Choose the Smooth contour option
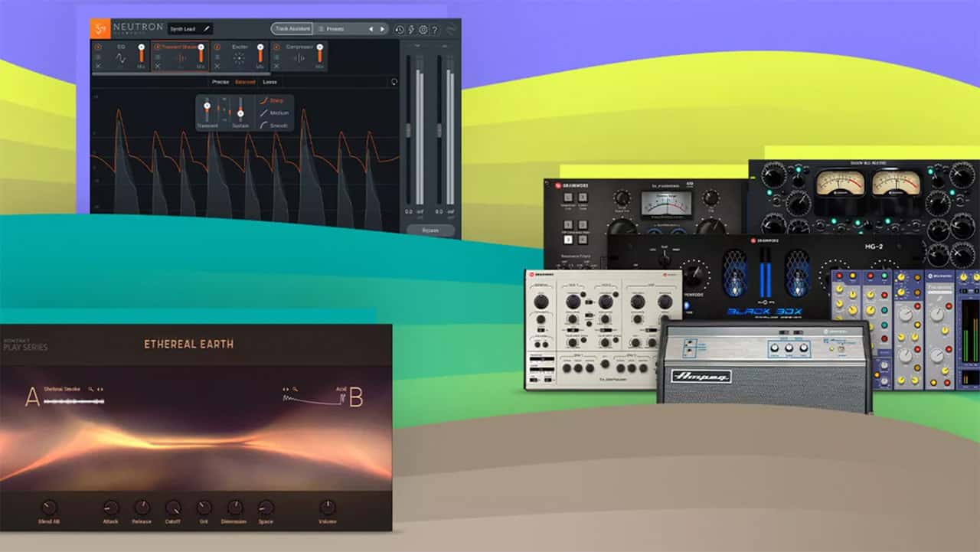Image resolution: width=980 pixels, height=552 pixels. click(x=278, y=126)
